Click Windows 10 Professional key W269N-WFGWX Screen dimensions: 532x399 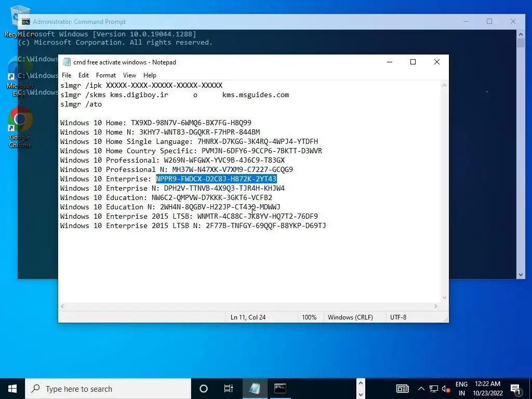(224, 160)
